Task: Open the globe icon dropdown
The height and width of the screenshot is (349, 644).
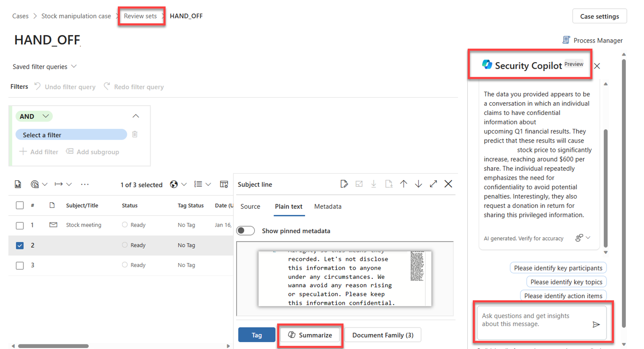Action: [178, 185]
